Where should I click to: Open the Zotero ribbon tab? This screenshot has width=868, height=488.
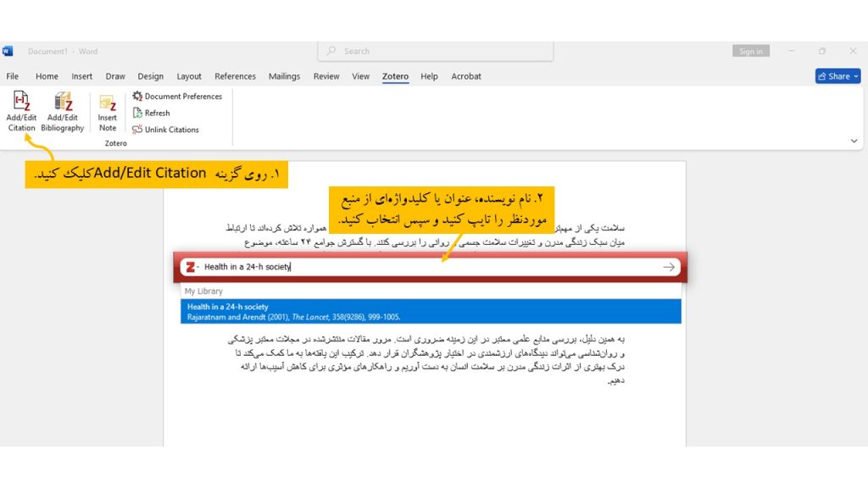tap(394, 75)
